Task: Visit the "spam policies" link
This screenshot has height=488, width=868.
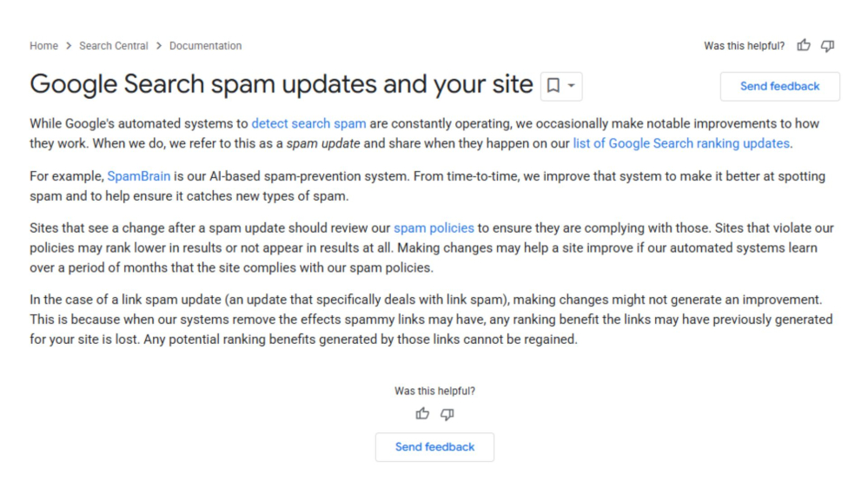Action: pyautogui.click(x=434, y=228)
